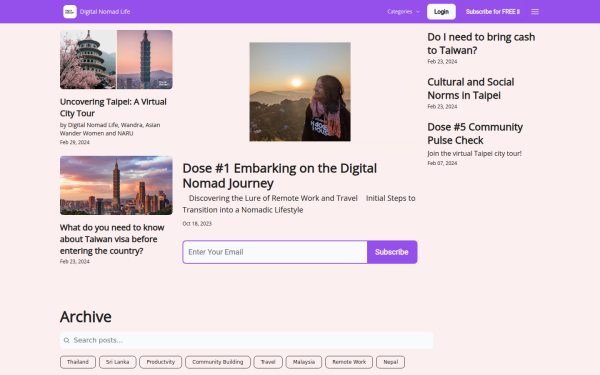The width and height of the screenshot is (600, 375).
Task: Open Cultural and Social Norms in Taipei
Action: coord(471,88)
